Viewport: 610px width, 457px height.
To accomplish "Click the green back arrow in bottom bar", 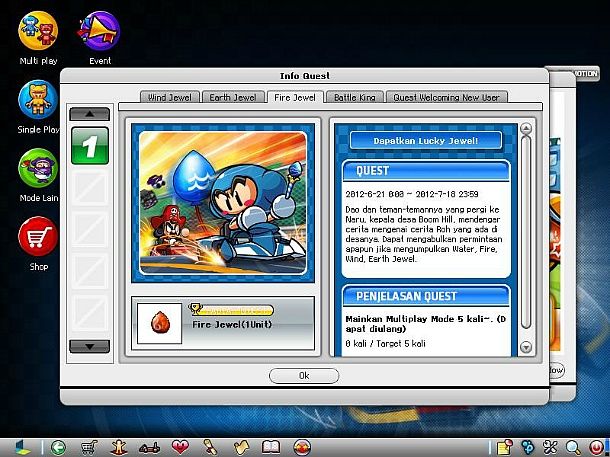I will coord(58,447).
